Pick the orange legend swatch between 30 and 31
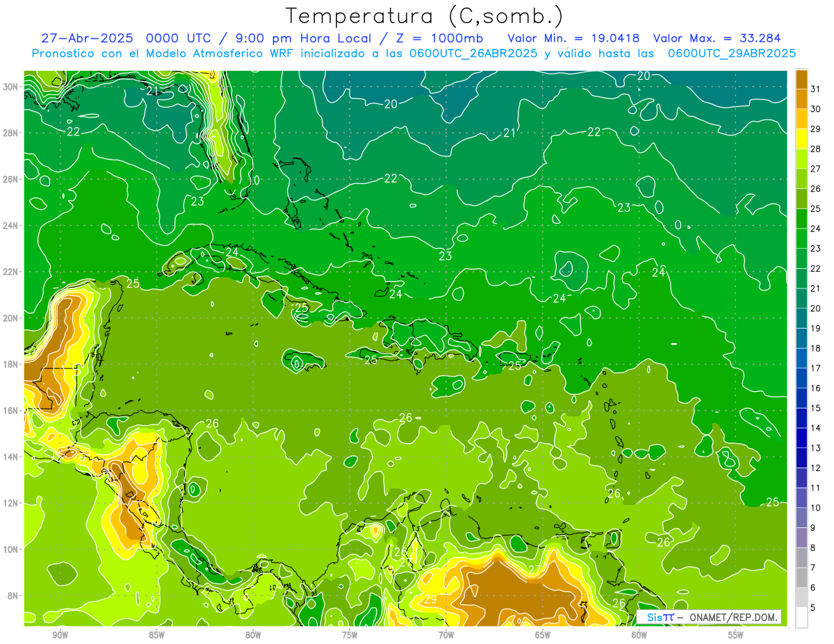 point(801,99)
